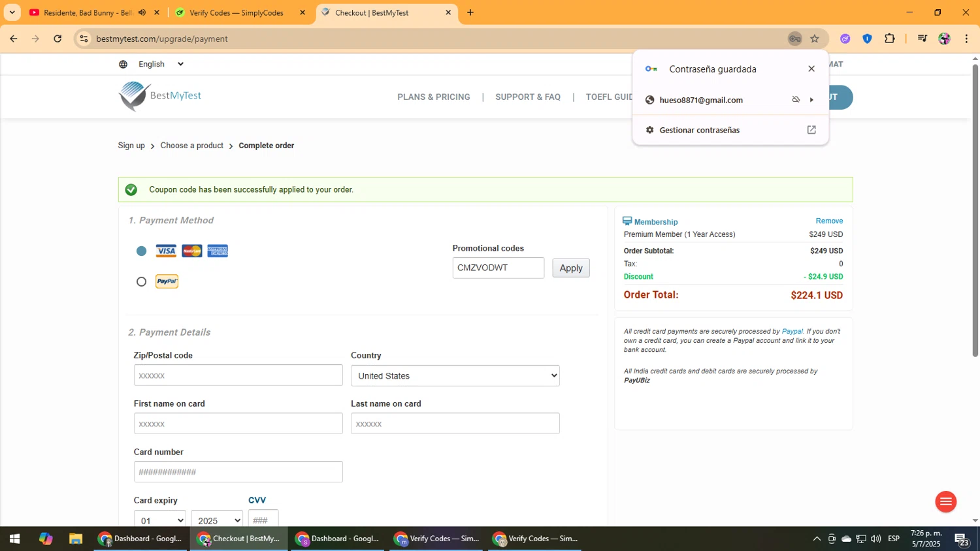Select the credit card payment radio button

141,251
